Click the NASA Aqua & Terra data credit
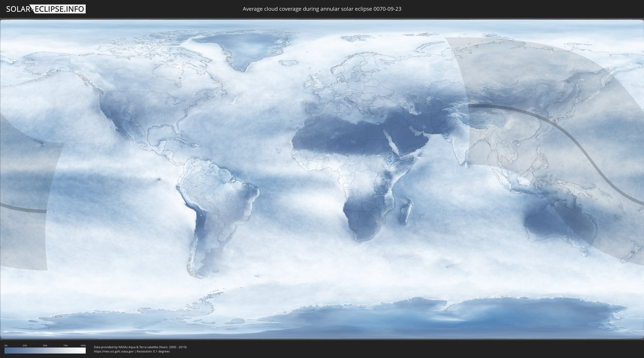The image size is (644, 358). pos(140,347)
